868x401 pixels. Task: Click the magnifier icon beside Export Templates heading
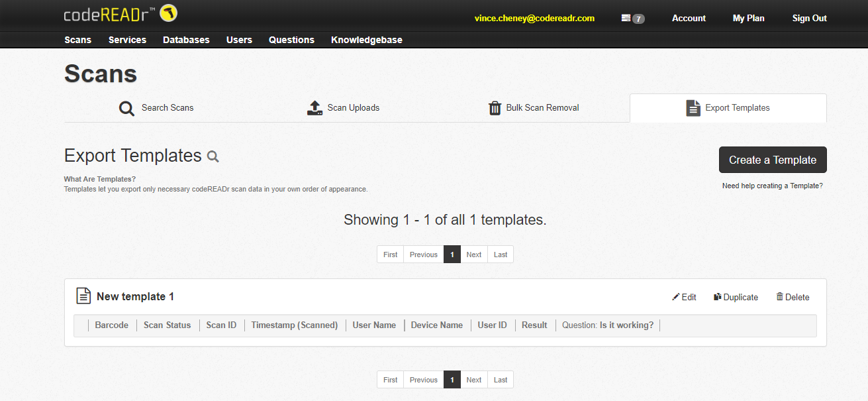point(213,156)
